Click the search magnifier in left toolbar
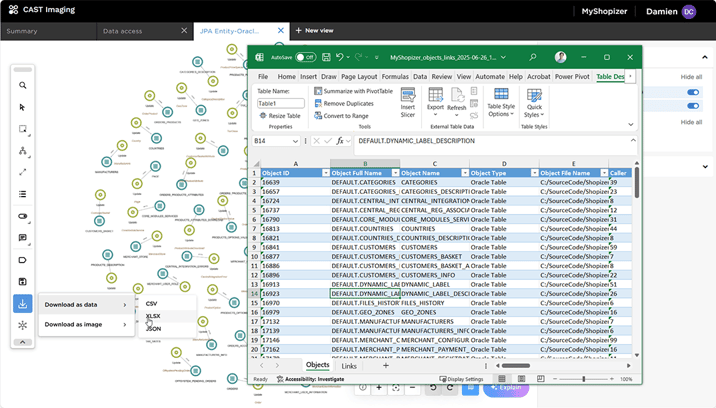The width and height of the screenshot is (716, 408). [22, 85]
